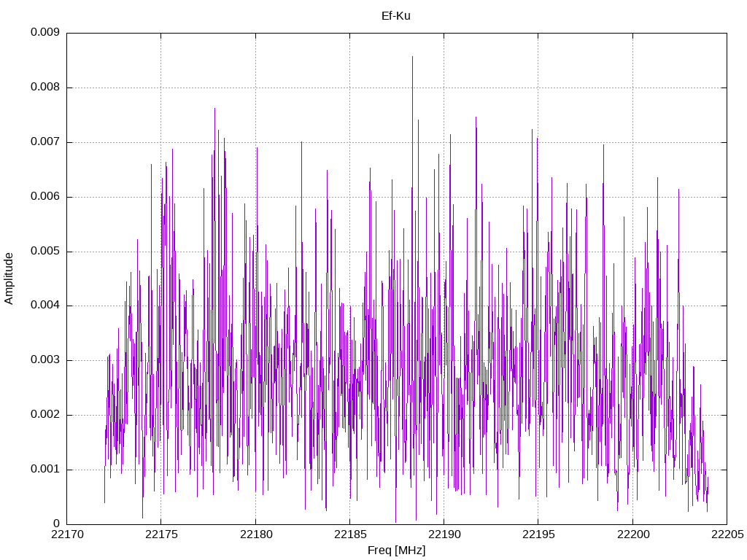747x560 pixels.
Task: Click the y-axis tick value 0.008
Action: [45, 87]
